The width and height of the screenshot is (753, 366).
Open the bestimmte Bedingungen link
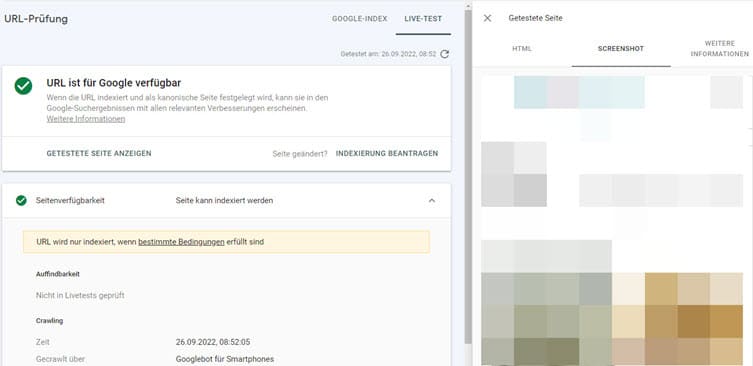[x=182, y=242]
